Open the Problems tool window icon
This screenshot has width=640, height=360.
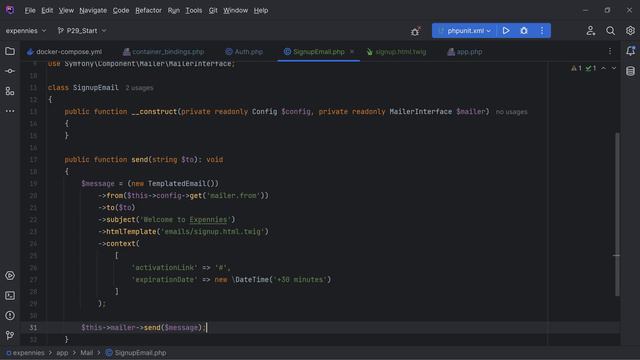click(x=10, y=316)
